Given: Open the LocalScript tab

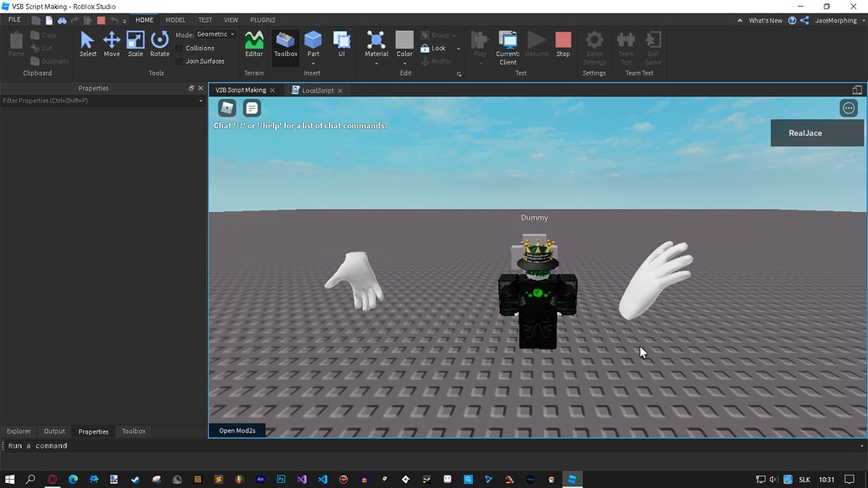Looking at the screenshot, I should pyautogui.click(x=316, y=90).
